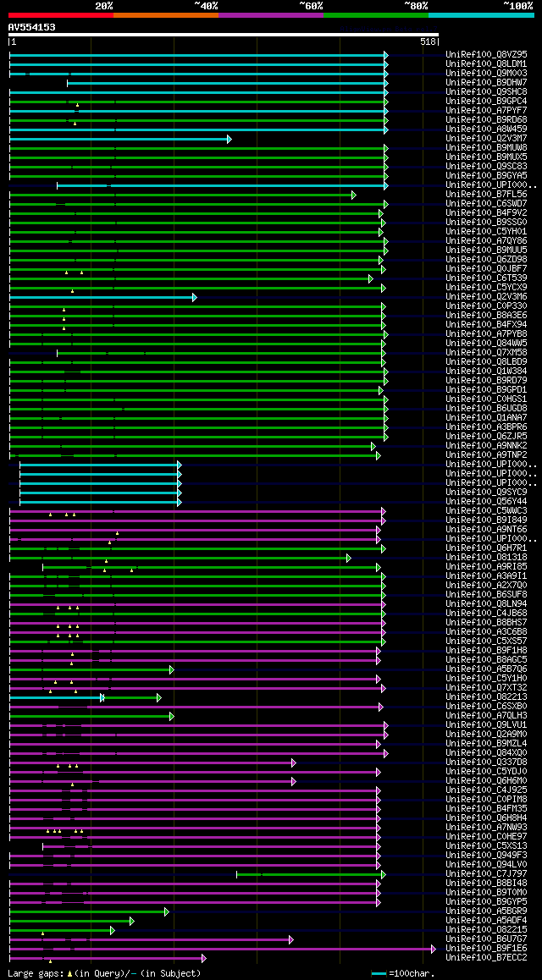Select the UniRef100_B9GYP5 label
The image size is (542, 980).
point(486,902)
